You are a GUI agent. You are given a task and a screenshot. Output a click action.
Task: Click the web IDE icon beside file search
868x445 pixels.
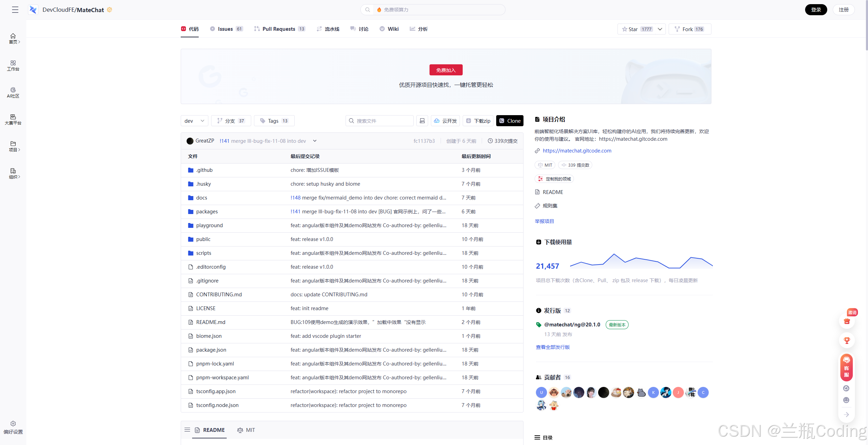tap(422, 121)
